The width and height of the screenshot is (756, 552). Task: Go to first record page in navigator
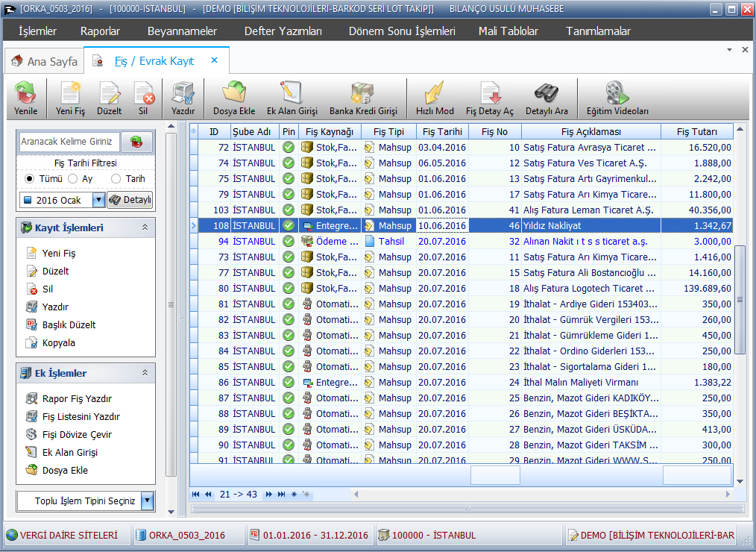point(195,494)
